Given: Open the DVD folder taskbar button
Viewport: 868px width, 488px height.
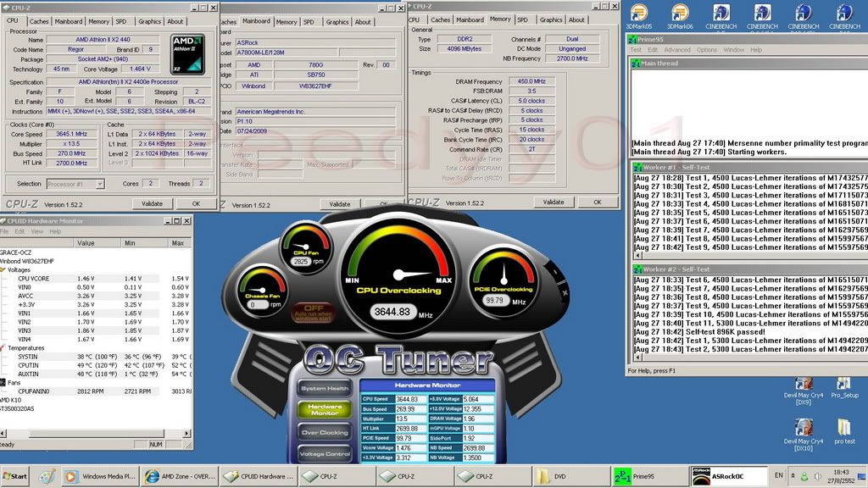Looking at the screenshot, I should click(x=570, y=476).
